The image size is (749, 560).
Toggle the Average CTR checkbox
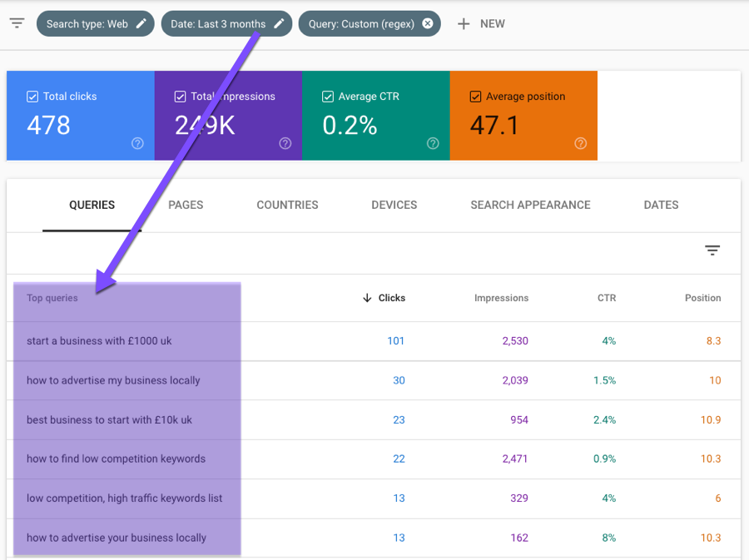coord(328,97)
